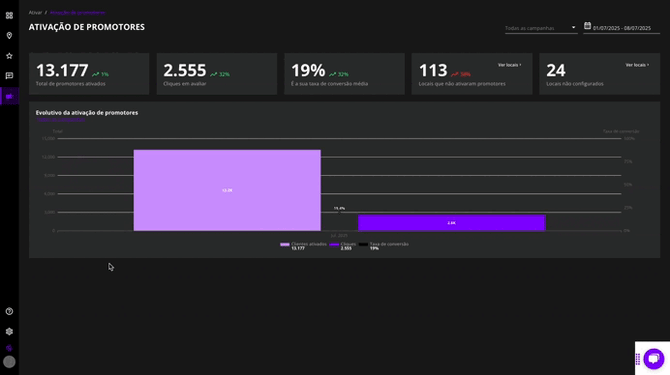Open the Todas as campanhas dropdown

tap(541, 28)
